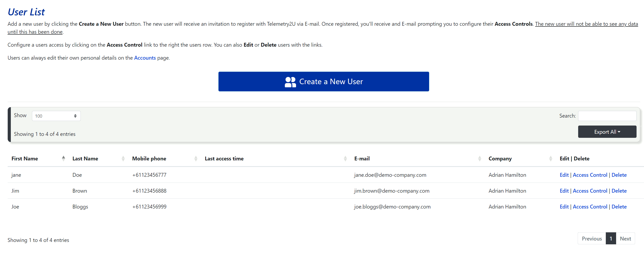Select page 1 in pagination
Viewport: 644px width, 253px height.
point(611,239)
